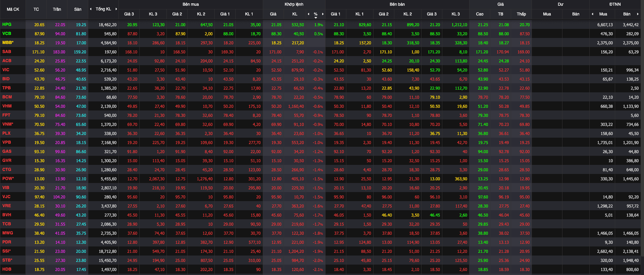Sort by the % column header

pyautogui.click(x=315, y=14)
